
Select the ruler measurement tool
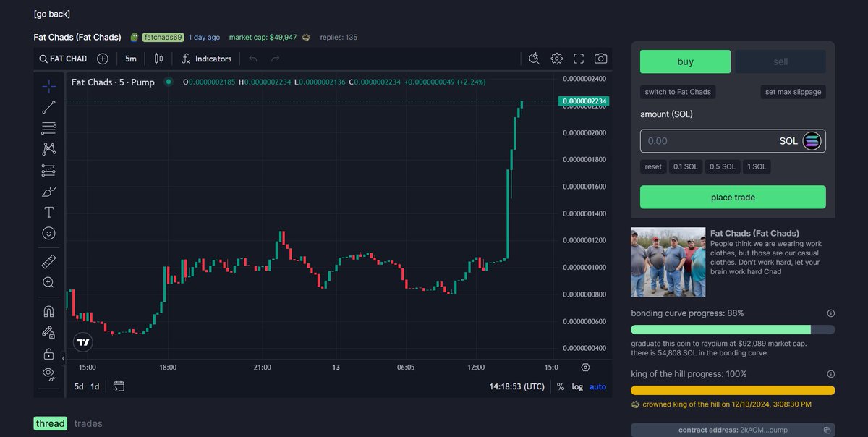point(48,261)
